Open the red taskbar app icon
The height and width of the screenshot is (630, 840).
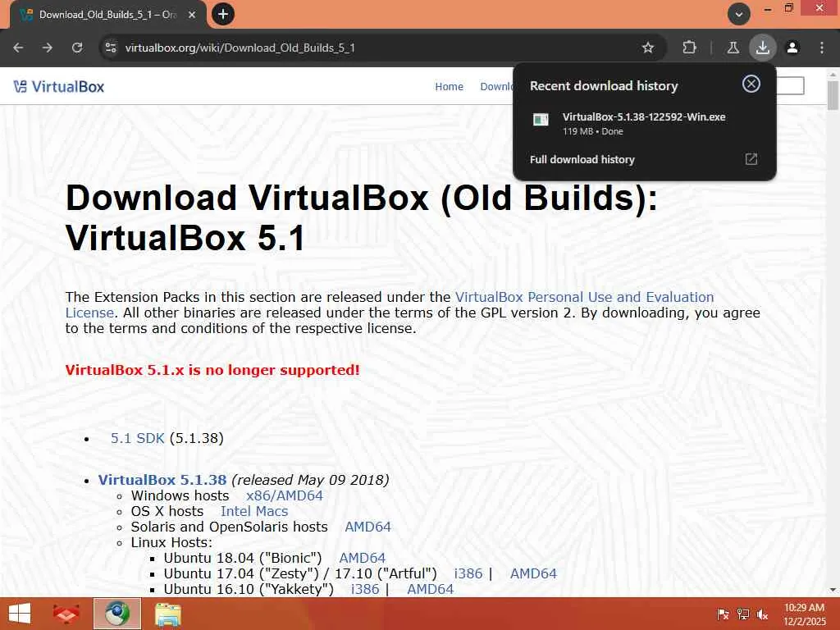coord(66,614)
